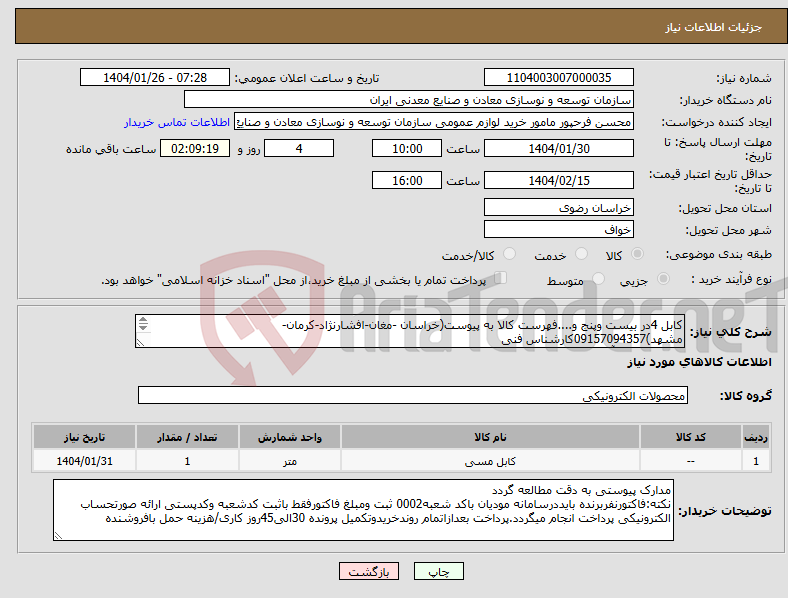This screenshot has width=788, height=598.
Task: Click the deadline hour field 10:00
Action: pyautogui.click(x=407, y=149)
